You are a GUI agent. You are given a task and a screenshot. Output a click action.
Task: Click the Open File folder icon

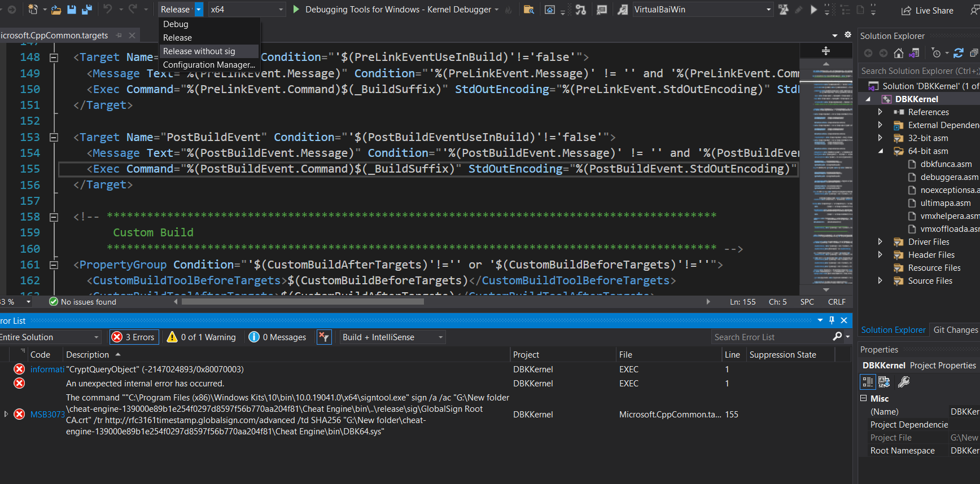coord(56,10)
